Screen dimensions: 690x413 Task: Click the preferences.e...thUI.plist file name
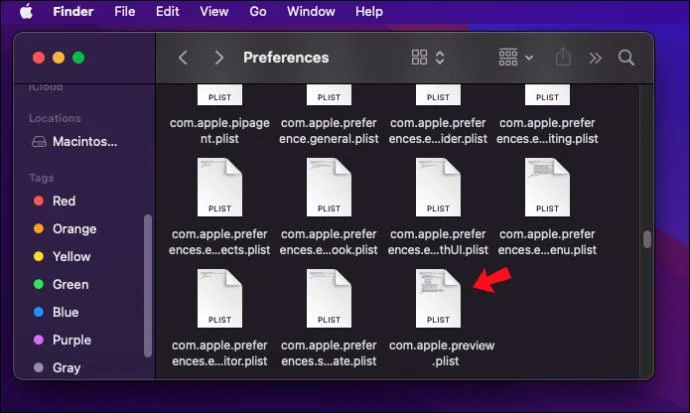[x=438, y=242]
